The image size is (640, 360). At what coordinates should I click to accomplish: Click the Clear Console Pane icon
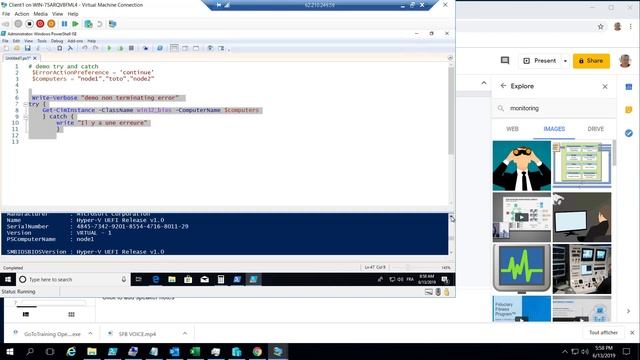(70, 48)
